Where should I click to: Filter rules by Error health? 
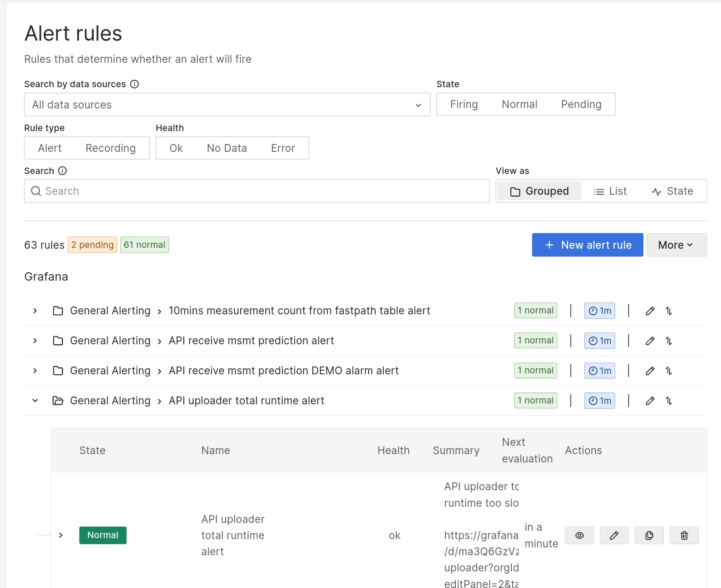click(283, 148)
